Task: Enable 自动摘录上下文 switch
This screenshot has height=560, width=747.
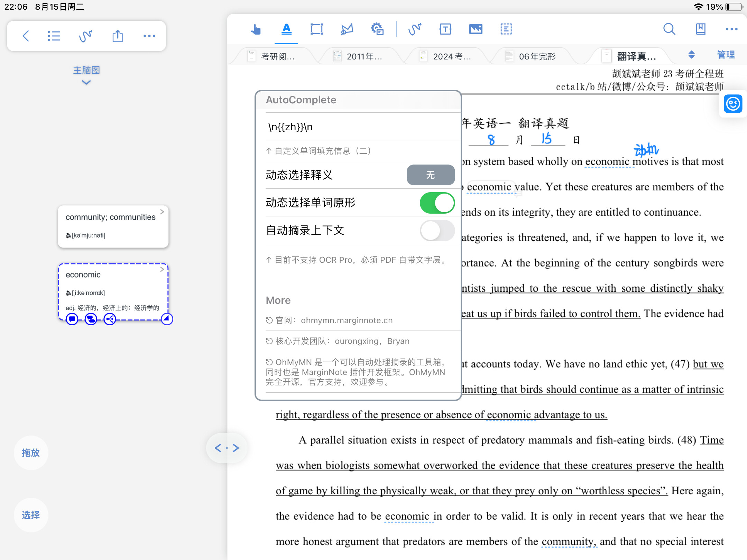Action: coord(437,231)
